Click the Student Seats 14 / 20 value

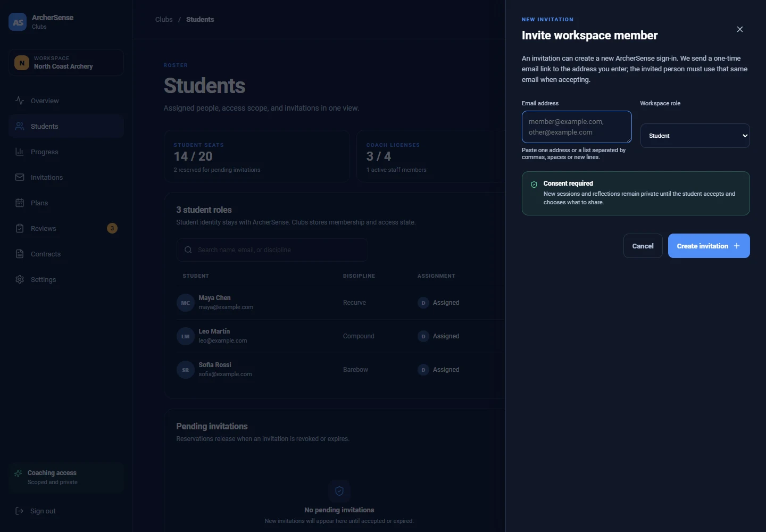tap(193, 156)
